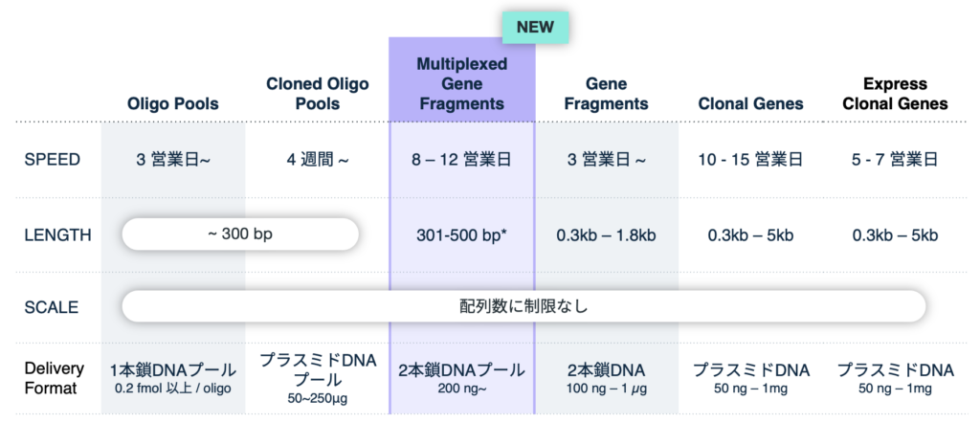Click the 301-500 bp* length cell

click(x=462, y=234)
